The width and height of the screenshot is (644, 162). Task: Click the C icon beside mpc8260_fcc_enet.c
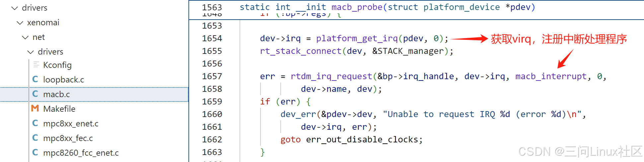(35, 152)
